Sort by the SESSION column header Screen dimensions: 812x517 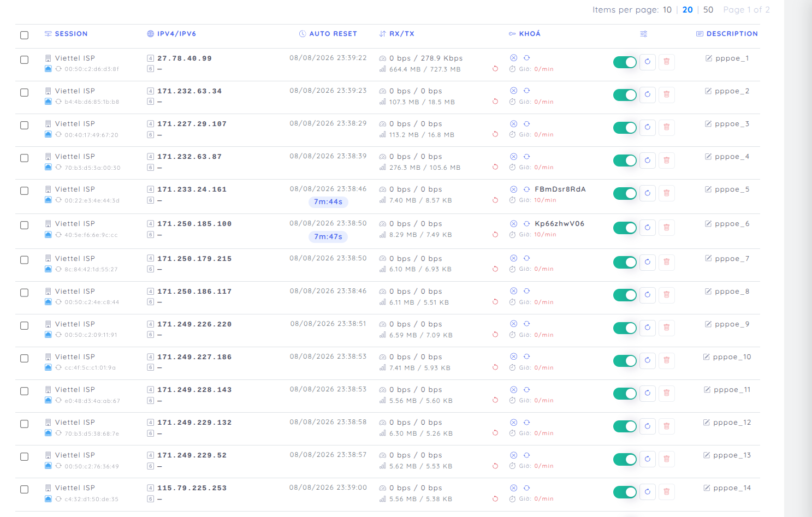(x=66, y=34)
